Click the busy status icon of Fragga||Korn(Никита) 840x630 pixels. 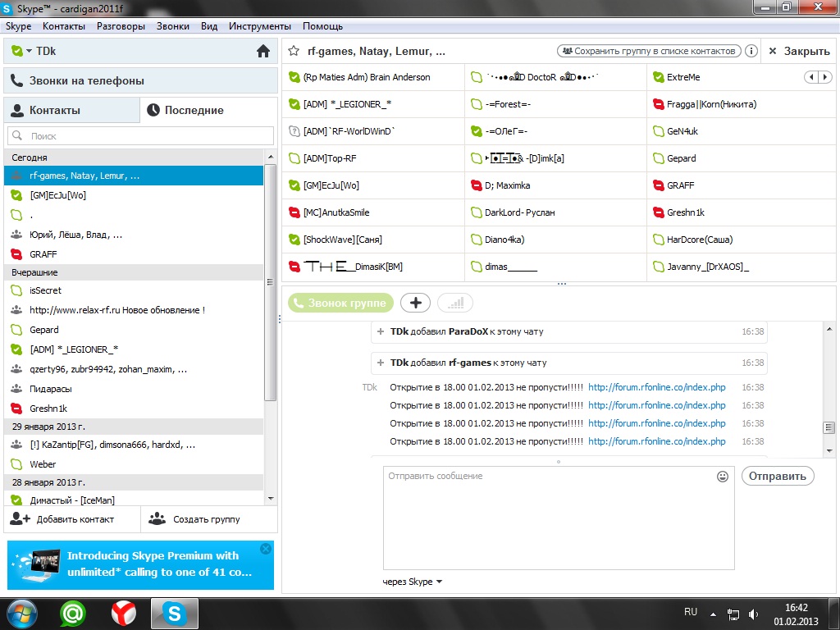click(x=659, y=104)
